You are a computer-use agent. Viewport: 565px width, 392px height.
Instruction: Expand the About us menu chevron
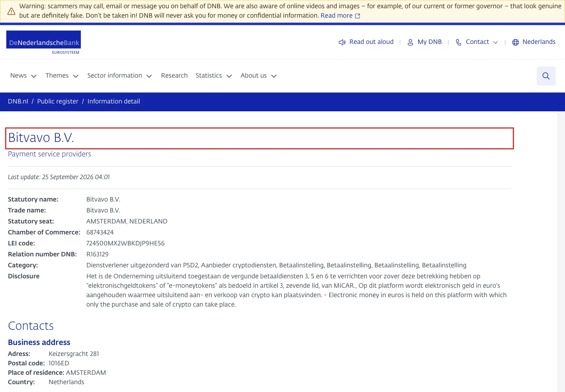tap(274, 76)
